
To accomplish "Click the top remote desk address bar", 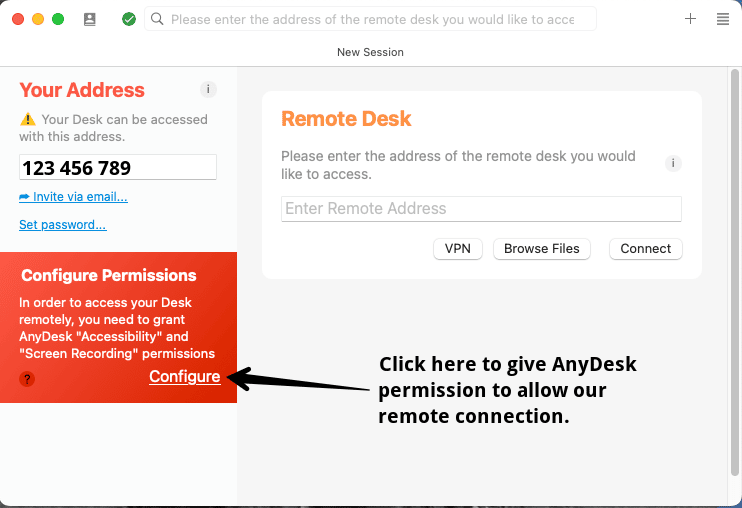I will (x=370, y=19).
